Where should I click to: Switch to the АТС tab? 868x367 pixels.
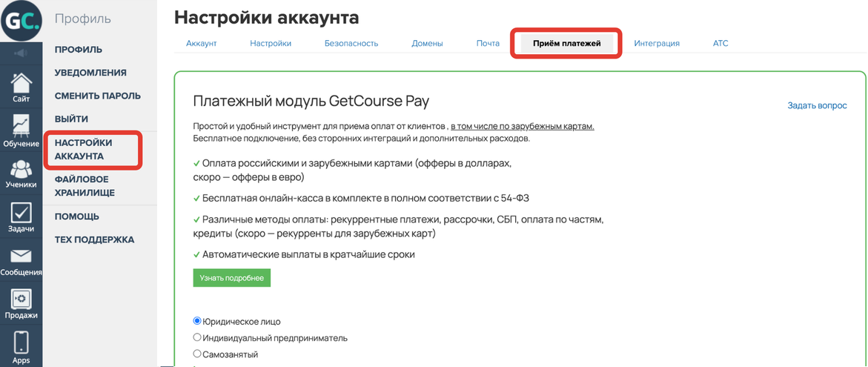[720, 43]
